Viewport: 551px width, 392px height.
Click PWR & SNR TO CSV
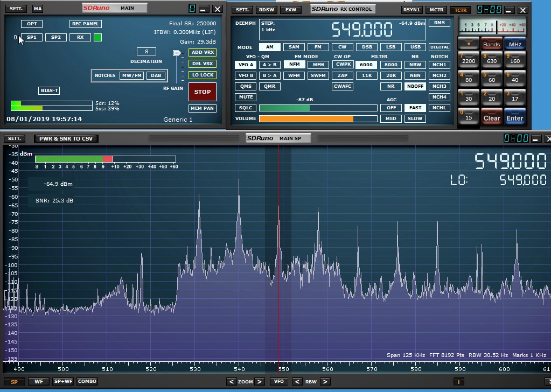[x=66, y=138]
